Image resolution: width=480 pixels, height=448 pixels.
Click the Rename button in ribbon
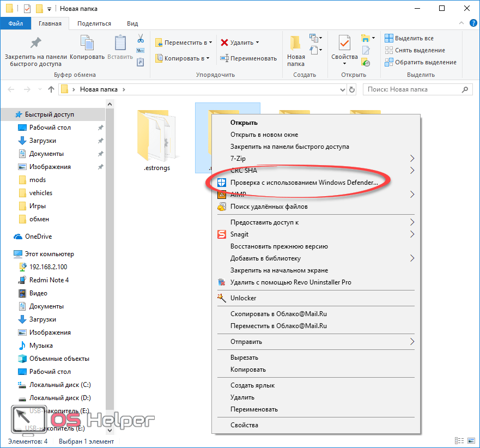pos(248,58)
